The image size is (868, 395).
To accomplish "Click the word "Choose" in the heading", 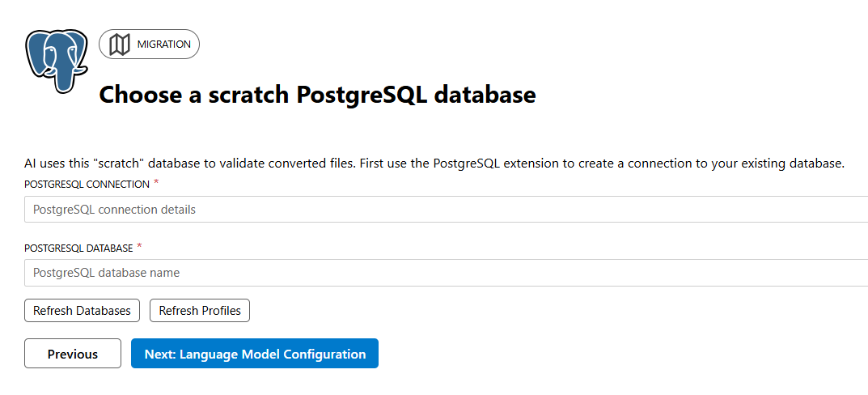I will (141, 95).
